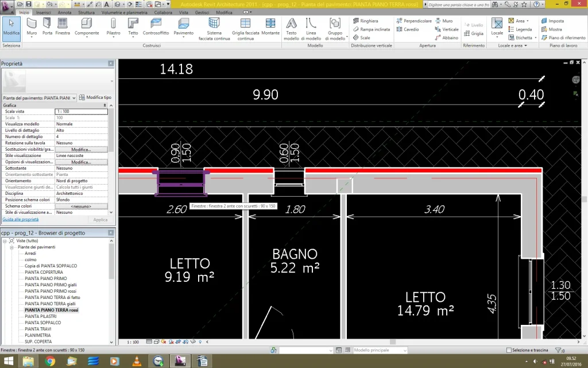Image resolution: width=588 pixels, height=368 pixels.
Task: Open PIANTA COPERTURA view in browser
Action: 44,272
